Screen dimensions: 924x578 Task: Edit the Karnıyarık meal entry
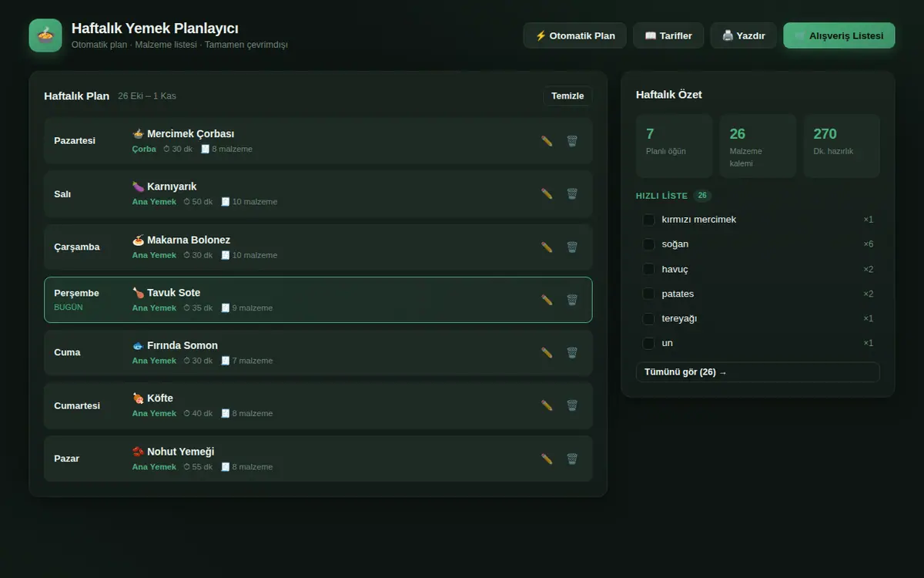pos(547,194)
